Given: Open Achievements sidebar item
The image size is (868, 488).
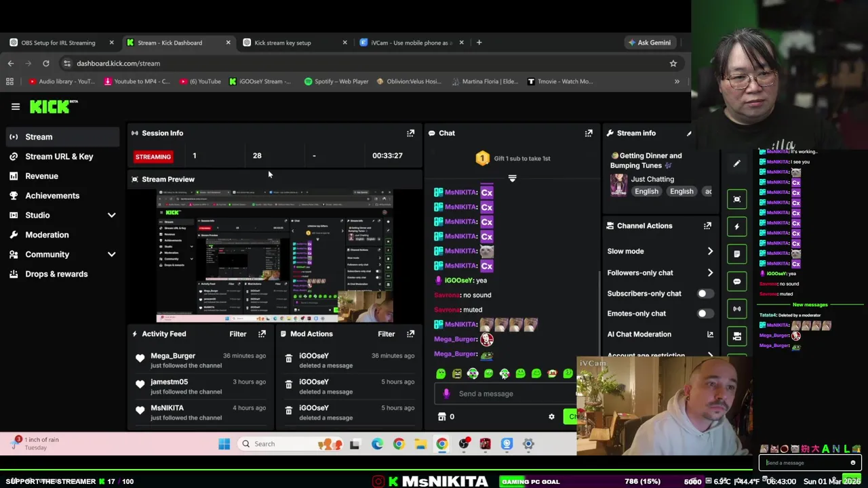Looking at the screenshot, I should 64,196.
